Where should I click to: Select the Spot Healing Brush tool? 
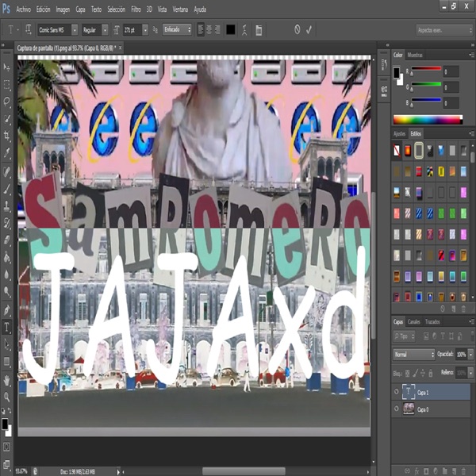click(x=6, y=171)
